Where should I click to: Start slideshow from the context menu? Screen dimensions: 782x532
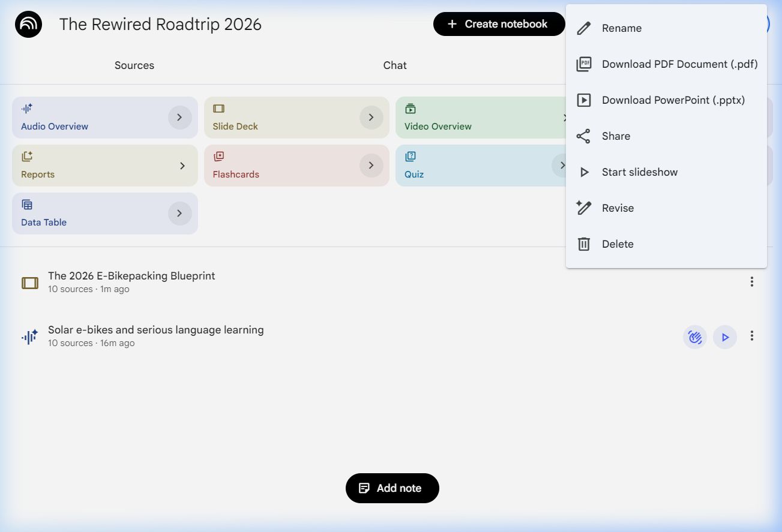639,172
